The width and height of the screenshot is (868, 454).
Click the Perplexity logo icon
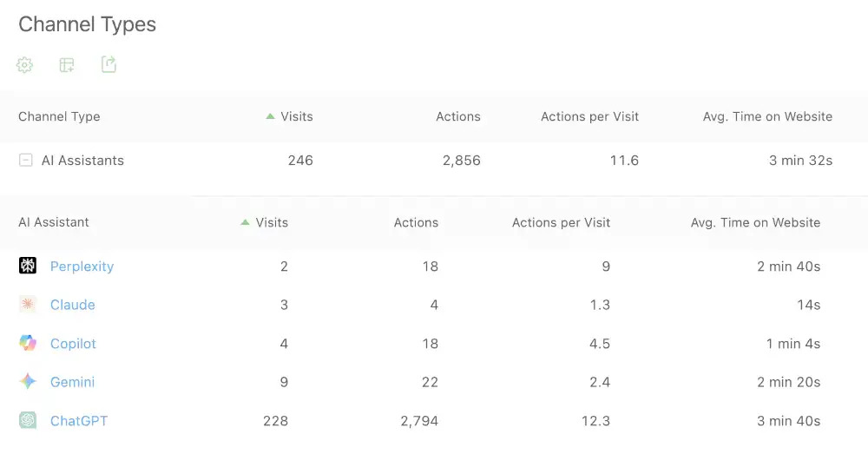(28, 266)
